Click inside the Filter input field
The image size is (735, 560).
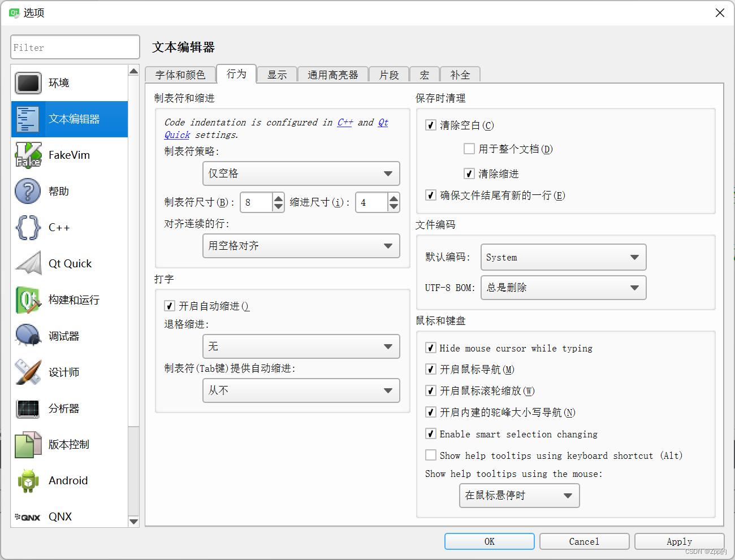[75, 47]
